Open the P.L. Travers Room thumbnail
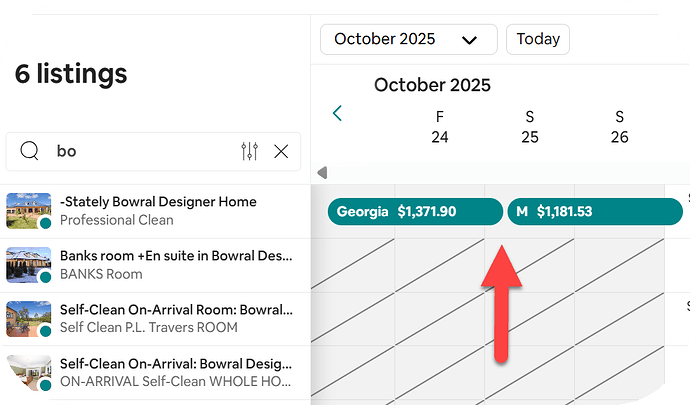This screenshot has height=405, width=690. tap(28, 318)
